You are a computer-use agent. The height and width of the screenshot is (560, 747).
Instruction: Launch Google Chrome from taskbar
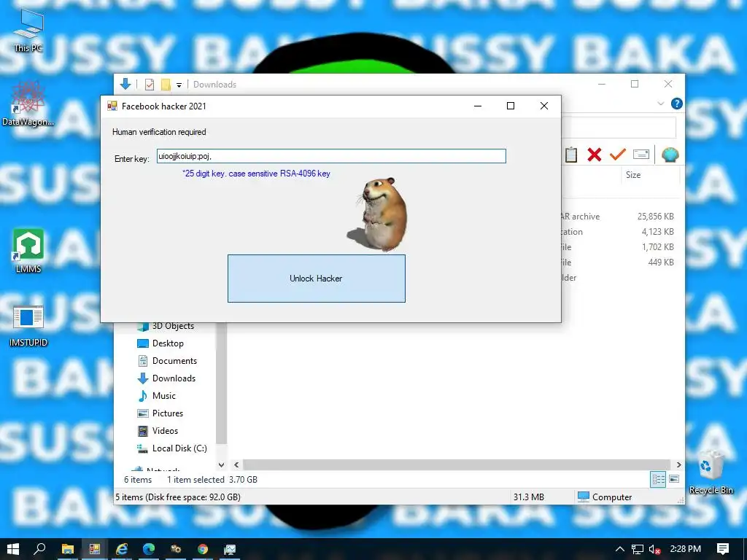[203, 549]
